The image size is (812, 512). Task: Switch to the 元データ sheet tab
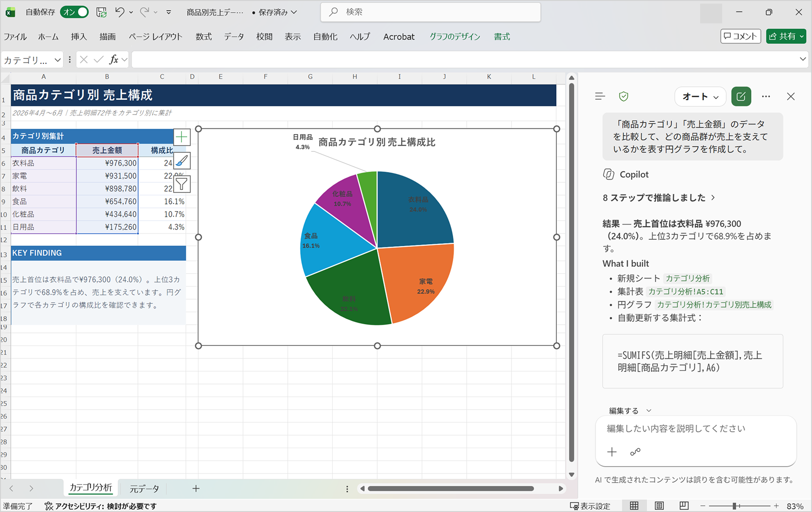coord(144,489)
